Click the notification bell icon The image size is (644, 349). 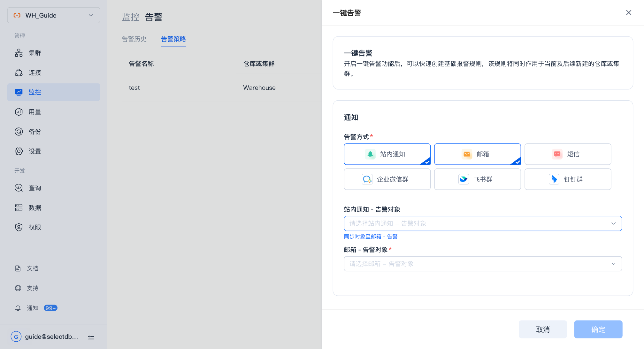click(18, 308)
